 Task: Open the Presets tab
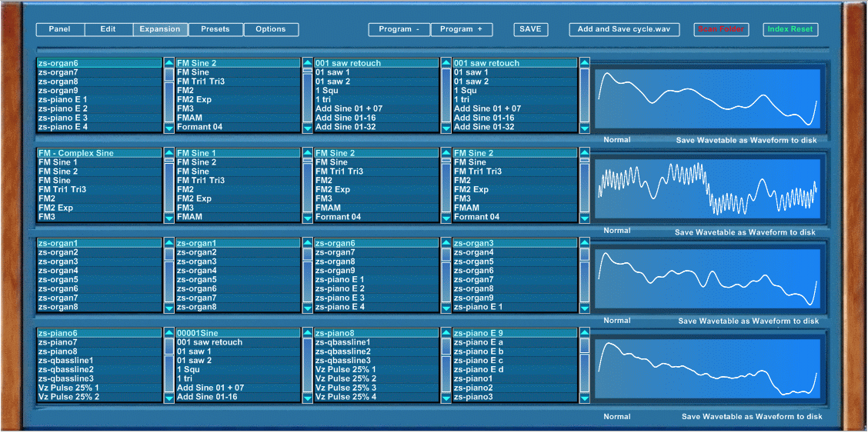click(x=215, y=29)
